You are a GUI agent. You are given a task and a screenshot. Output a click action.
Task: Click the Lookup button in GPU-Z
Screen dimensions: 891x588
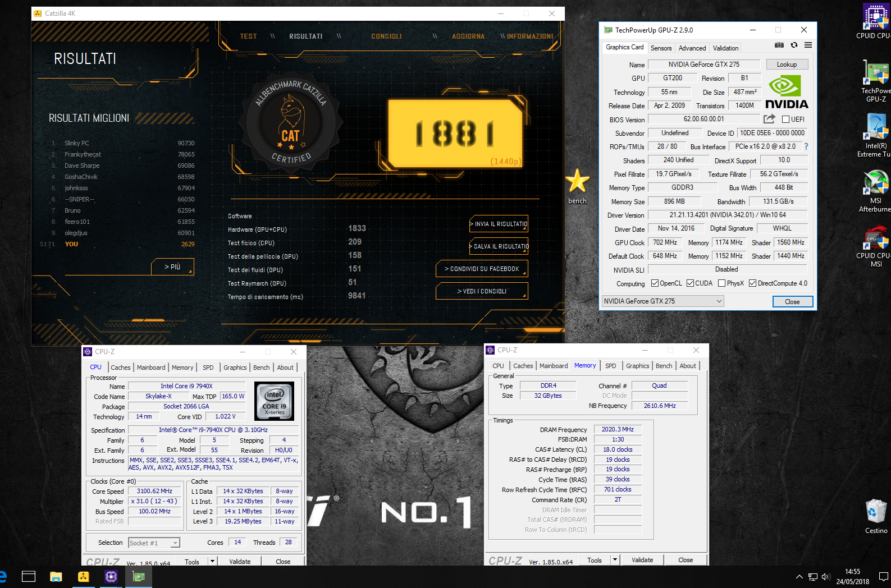click(787, 65)
